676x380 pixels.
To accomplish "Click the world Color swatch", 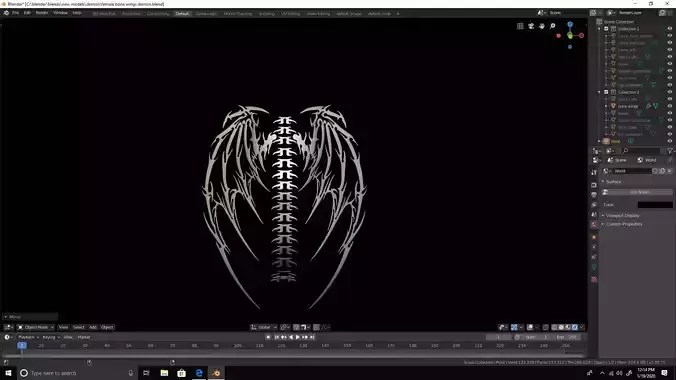I will pos(655,205).
